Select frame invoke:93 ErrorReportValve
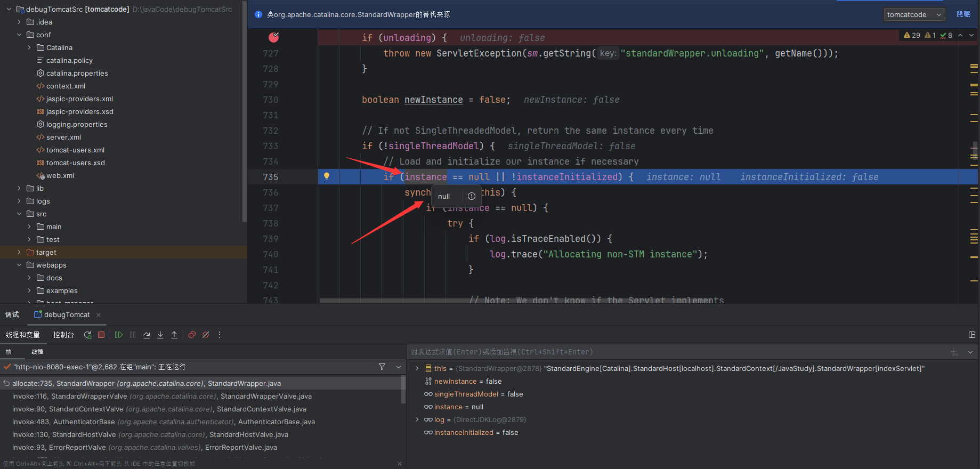This screenshot has height=469, width=980. (x=144, y=447)
